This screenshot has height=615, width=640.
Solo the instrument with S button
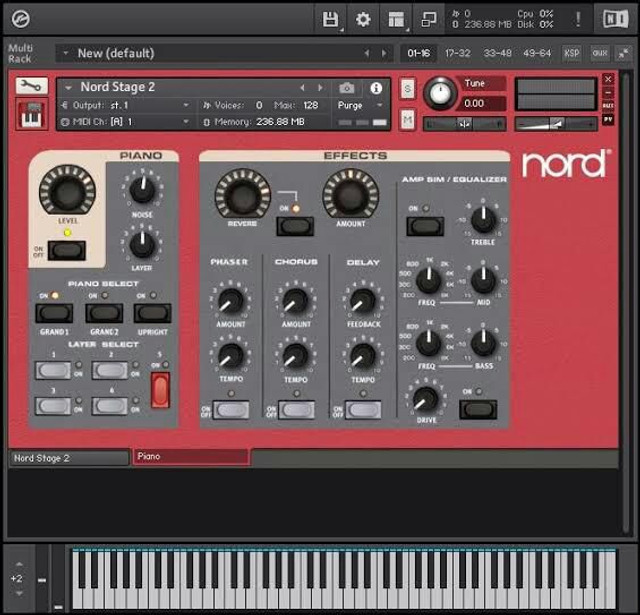407,88
